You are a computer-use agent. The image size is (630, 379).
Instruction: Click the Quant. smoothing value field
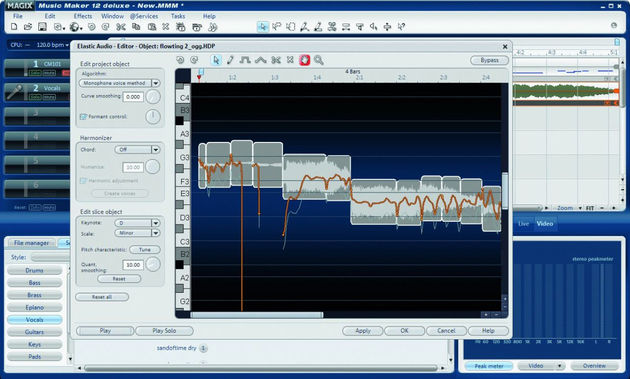[133, 265]
